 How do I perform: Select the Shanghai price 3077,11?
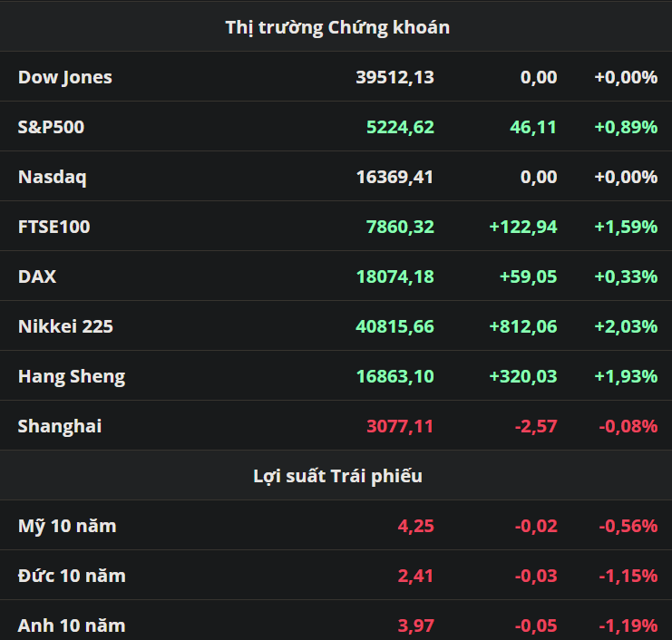[400, 426]
